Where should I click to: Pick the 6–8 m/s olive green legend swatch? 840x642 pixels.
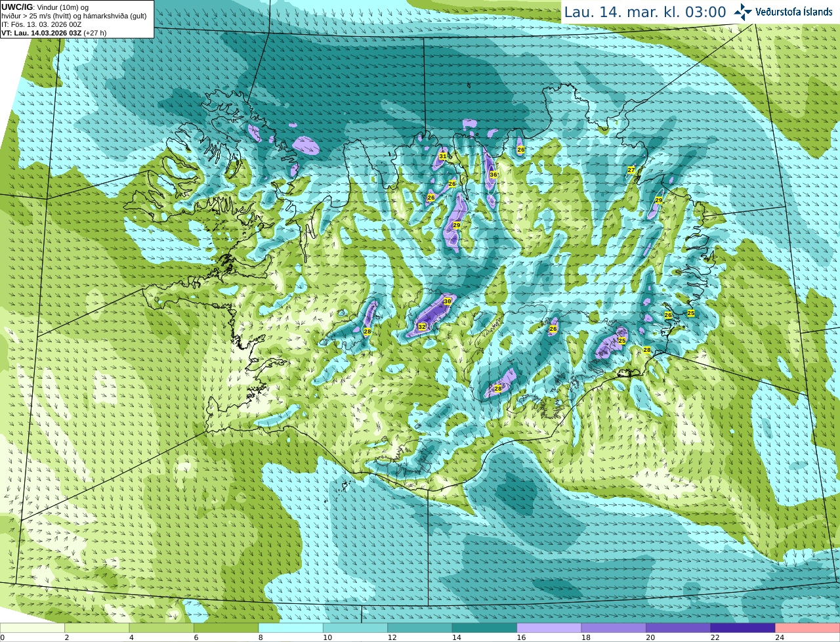(226, 628)
